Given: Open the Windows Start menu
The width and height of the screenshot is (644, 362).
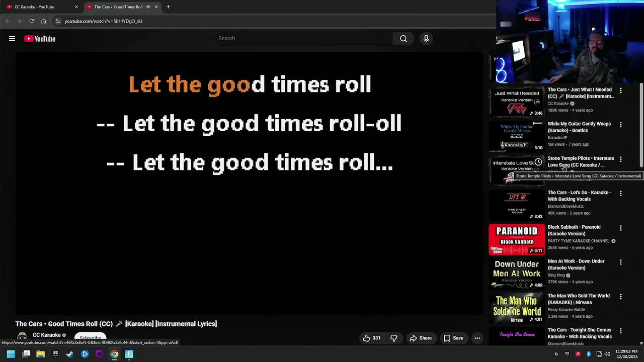Looking at the screenshot, I should [11, 354].
